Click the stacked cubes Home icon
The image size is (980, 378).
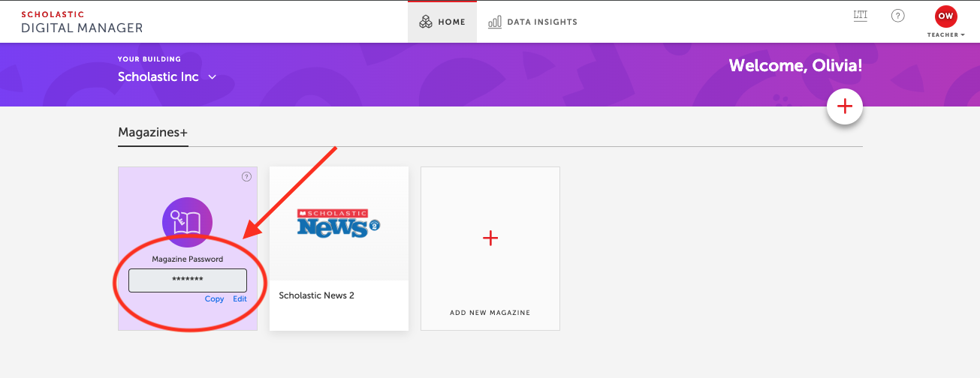point(426,22)
